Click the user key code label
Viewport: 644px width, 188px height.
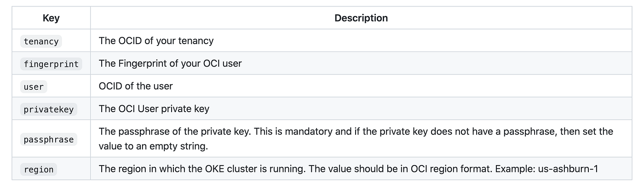(34, 86)
